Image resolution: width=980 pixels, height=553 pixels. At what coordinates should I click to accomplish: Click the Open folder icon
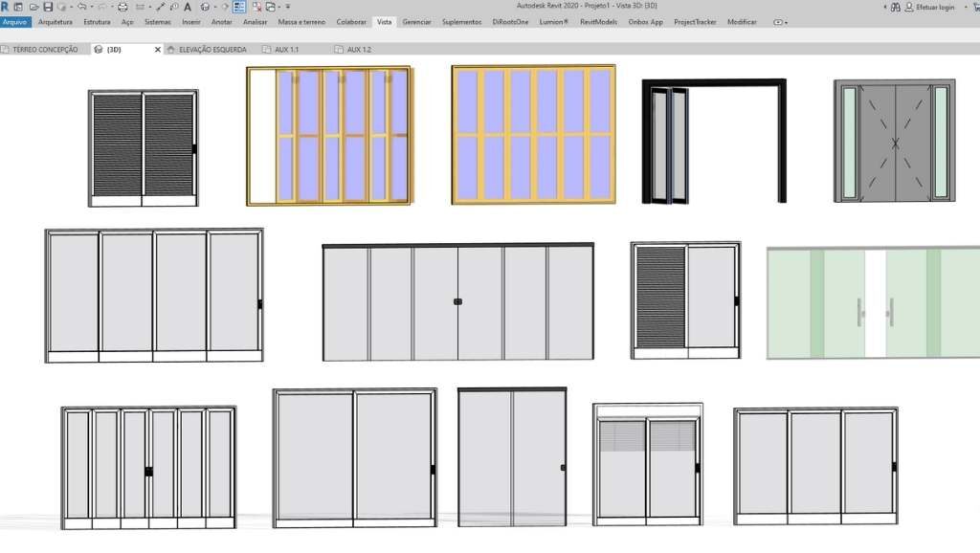click(x=33, y=7)
